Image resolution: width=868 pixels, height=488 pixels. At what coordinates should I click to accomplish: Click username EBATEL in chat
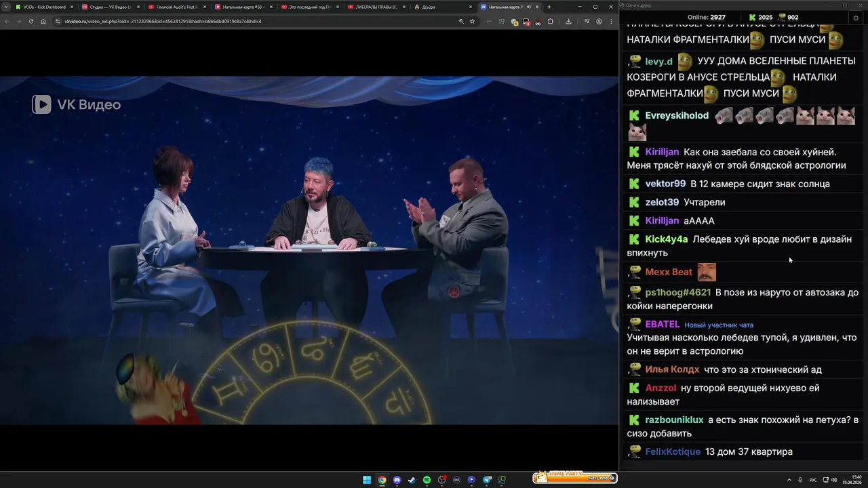point(663,324)
